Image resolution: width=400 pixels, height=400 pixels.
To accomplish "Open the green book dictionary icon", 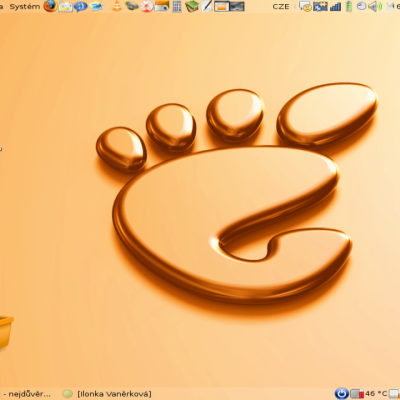I will coord(192,6).
